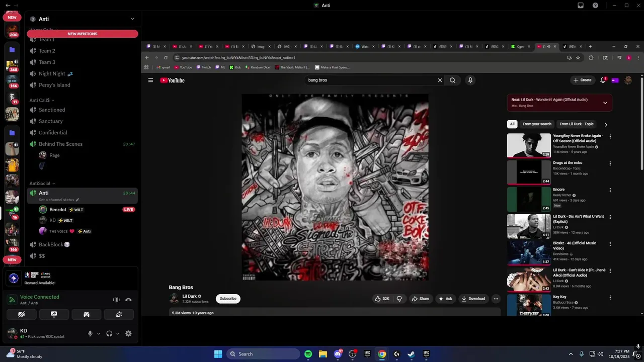
Task: Bookmark this page with Chrome star
Action: pyautogui.click(x=578, y=58)
